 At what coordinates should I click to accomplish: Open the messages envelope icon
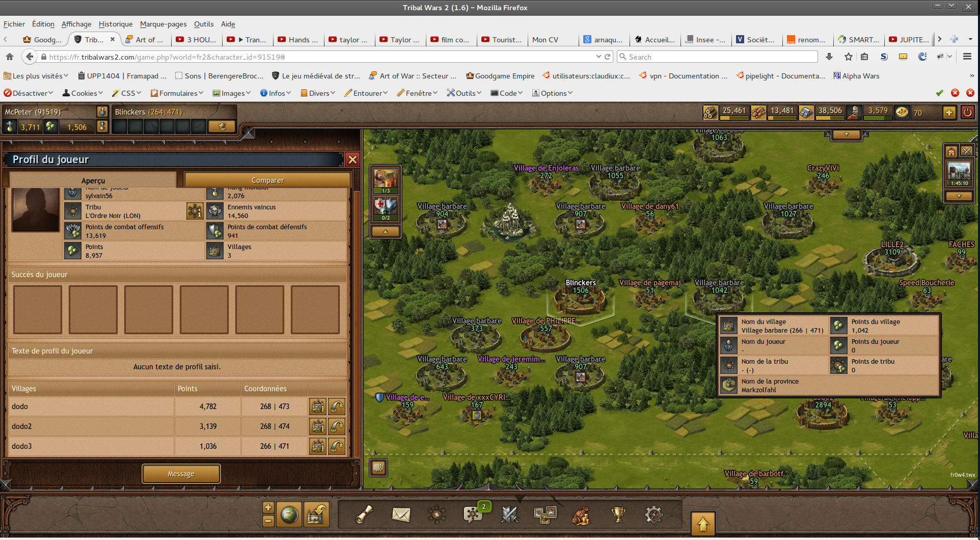pos(401,515)
